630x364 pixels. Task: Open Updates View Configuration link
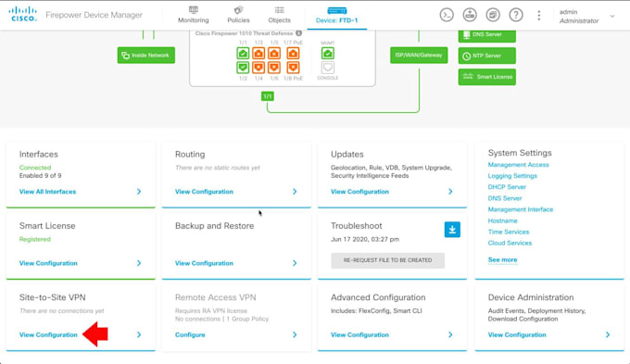coord(359,192)
